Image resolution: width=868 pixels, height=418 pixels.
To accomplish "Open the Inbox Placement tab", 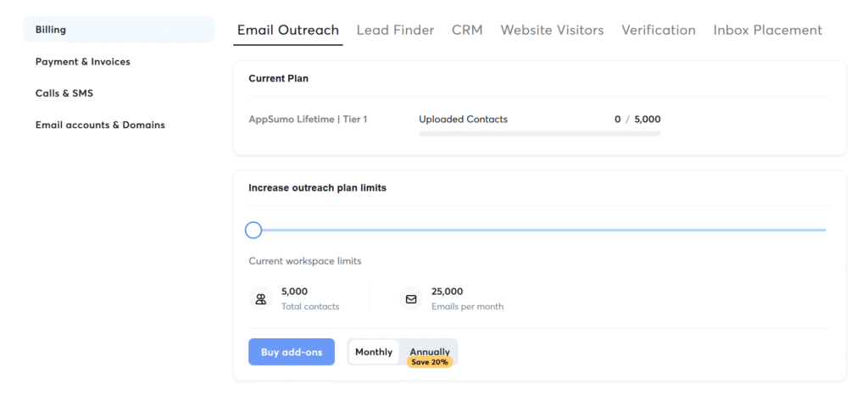I will pyautogui.click(x=768, y=30).
